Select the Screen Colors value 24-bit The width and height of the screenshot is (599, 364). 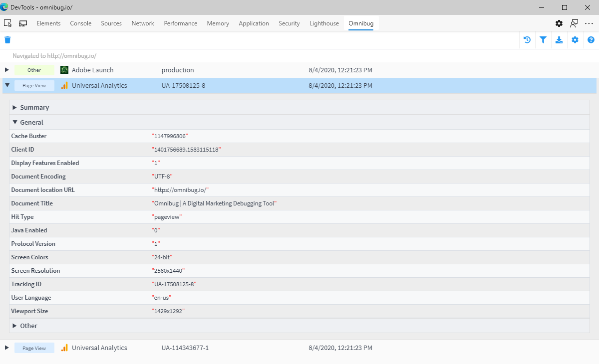pyautogui.click(x=163, y=257)
